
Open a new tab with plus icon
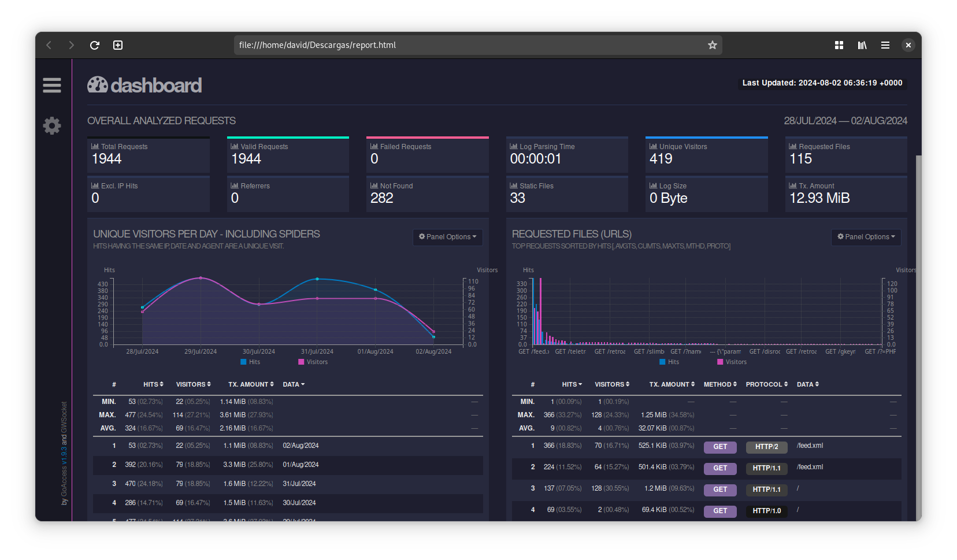[118, 45]
